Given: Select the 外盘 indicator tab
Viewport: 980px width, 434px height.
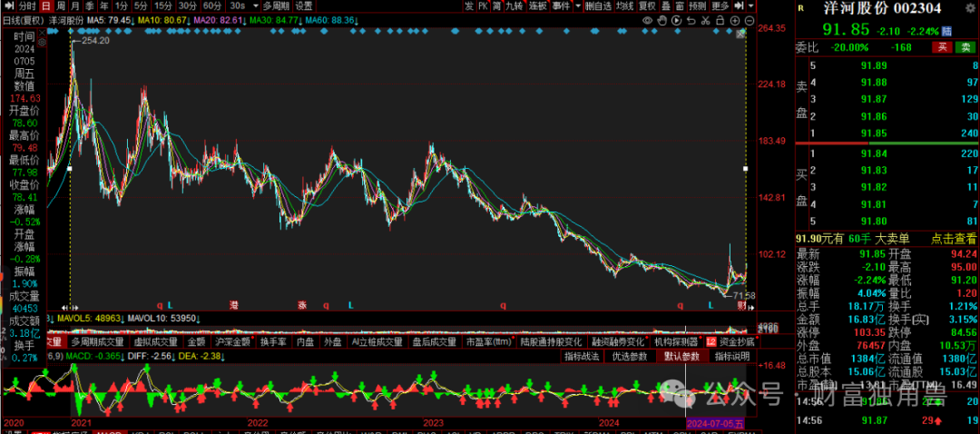Looking at the screenshot, I should [x=332, y=342].
